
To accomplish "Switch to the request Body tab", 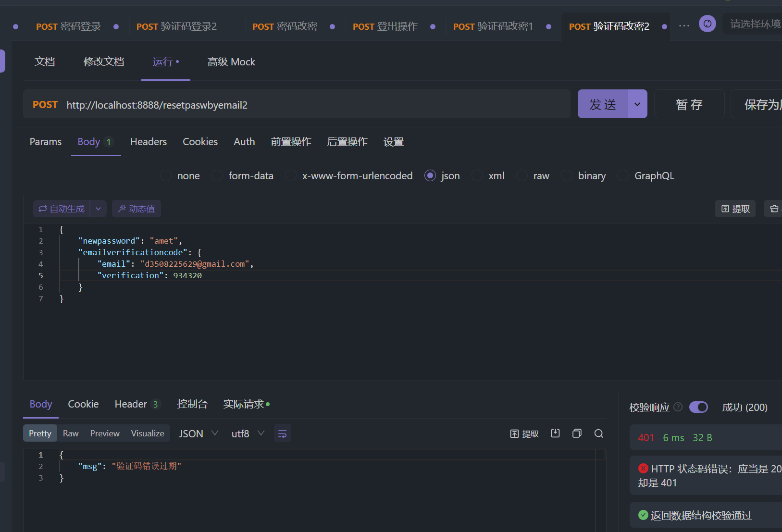I will (95, 142).
